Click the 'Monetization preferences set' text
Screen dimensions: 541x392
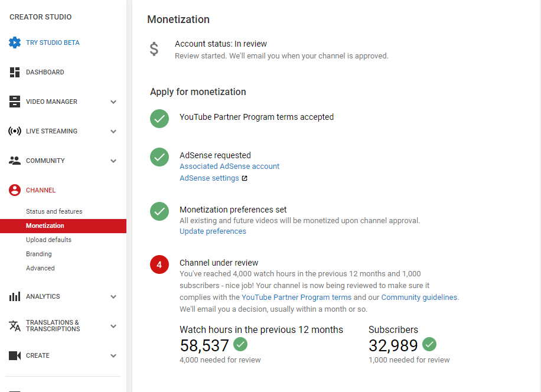233,210
